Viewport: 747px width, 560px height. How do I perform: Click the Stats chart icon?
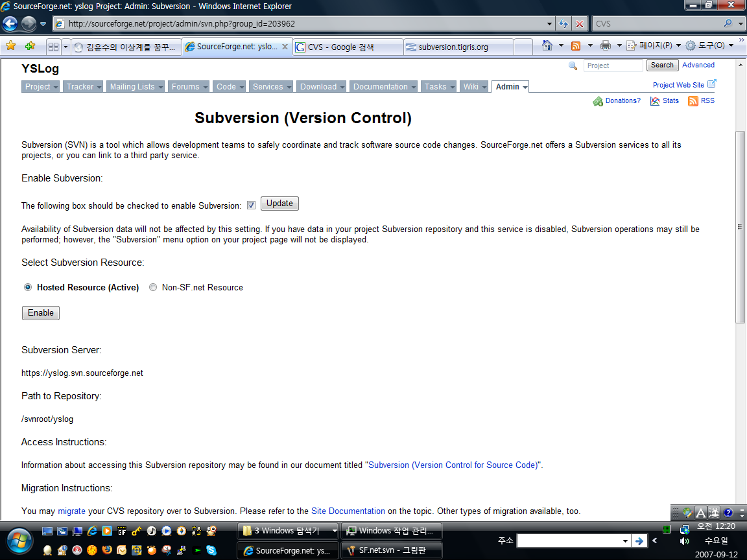655,101
